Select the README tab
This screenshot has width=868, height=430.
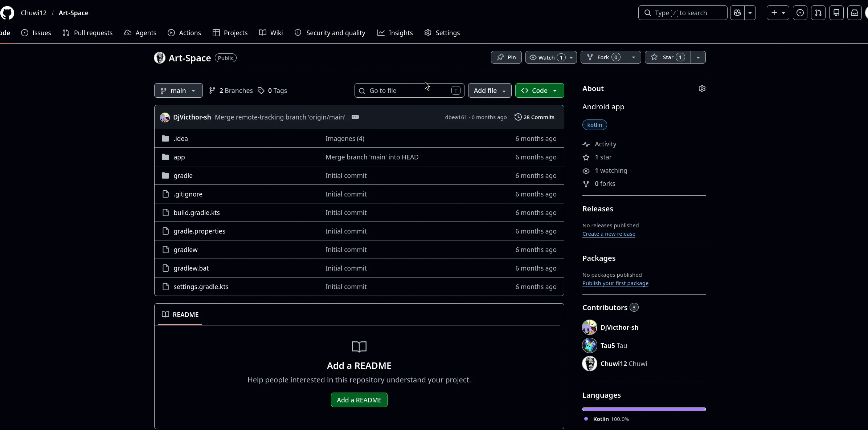[180, 315]
